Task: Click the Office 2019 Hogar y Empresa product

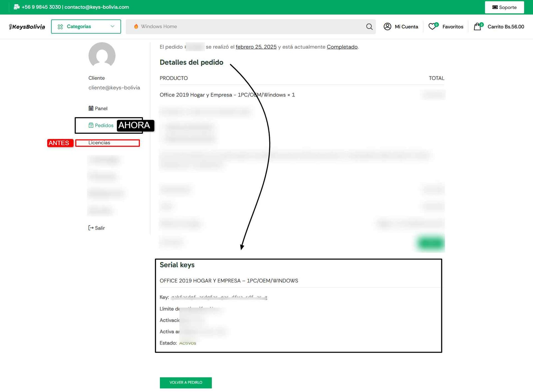Action: click(x=223, y=95)
